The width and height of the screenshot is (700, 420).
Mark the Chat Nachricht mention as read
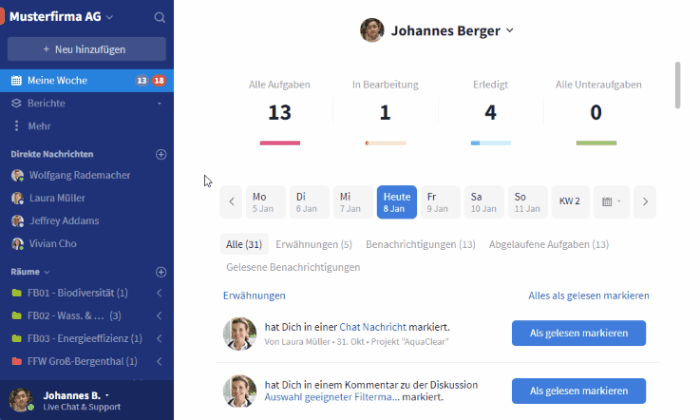[579, 333]
